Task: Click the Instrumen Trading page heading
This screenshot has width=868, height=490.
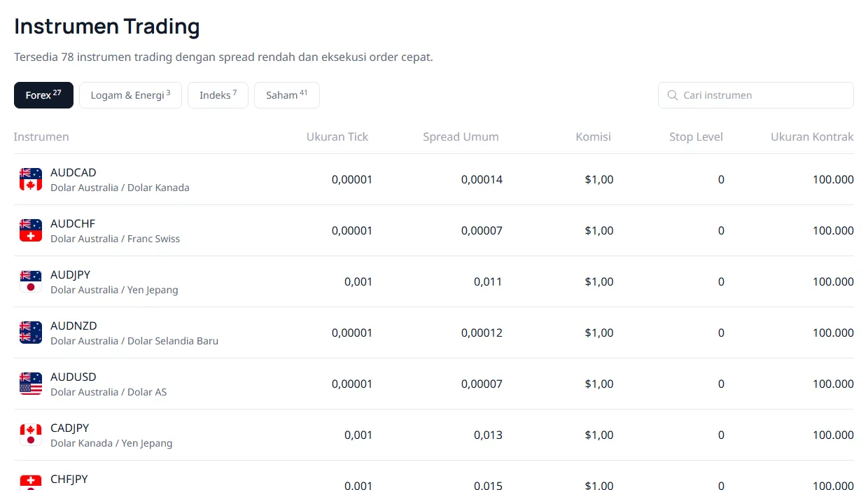Action: [x=107, y=27]
